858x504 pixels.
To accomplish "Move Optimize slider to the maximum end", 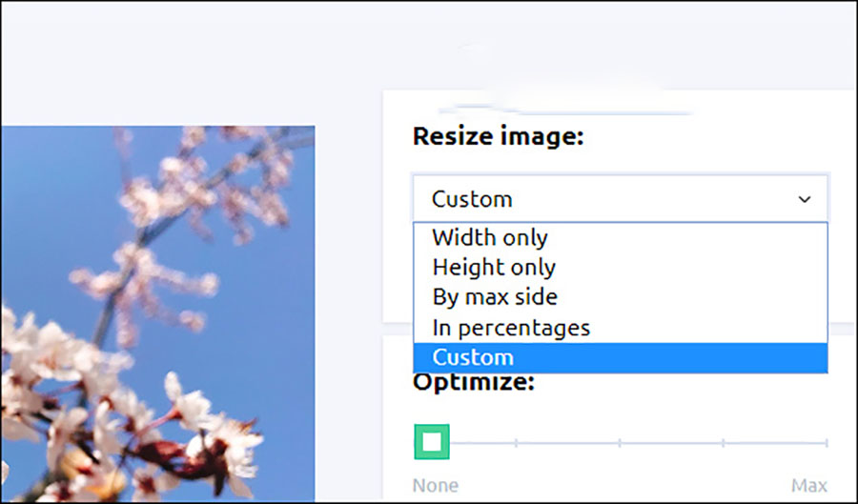I will [x=826, y=442].
